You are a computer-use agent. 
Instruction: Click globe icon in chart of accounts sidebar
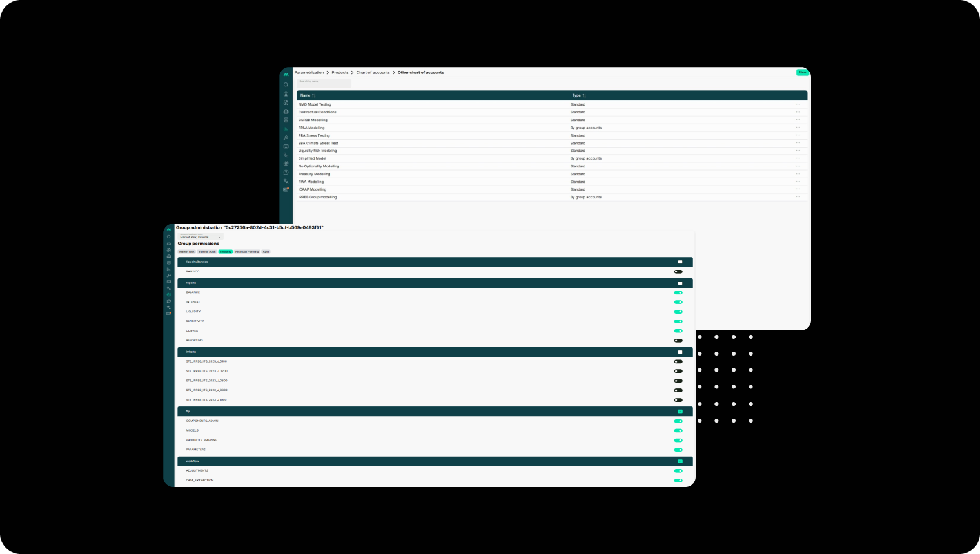286,164
